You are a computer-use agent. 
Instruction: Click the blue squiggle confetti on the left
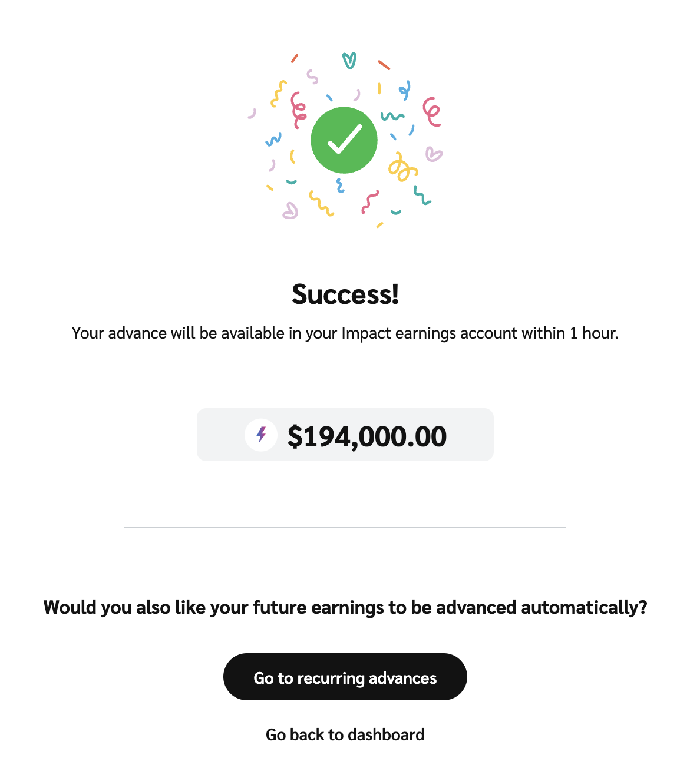coord(273,140)
